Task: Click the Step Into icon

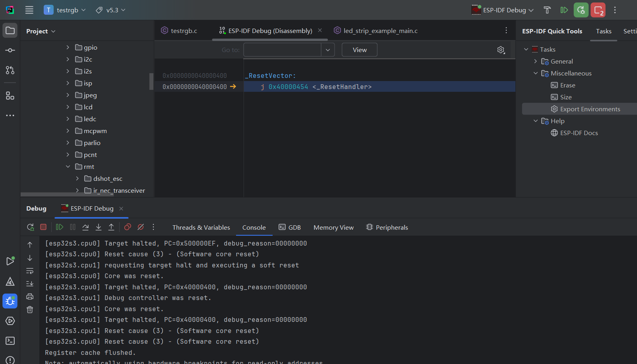Action: (x=99, y=227)
